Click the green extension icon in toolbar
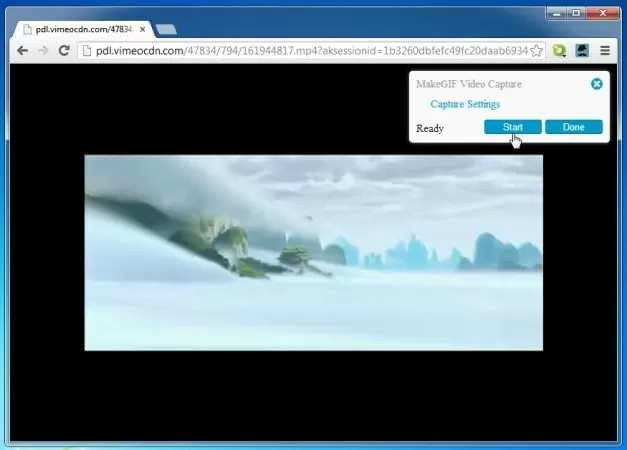 (x=560, y=50)
